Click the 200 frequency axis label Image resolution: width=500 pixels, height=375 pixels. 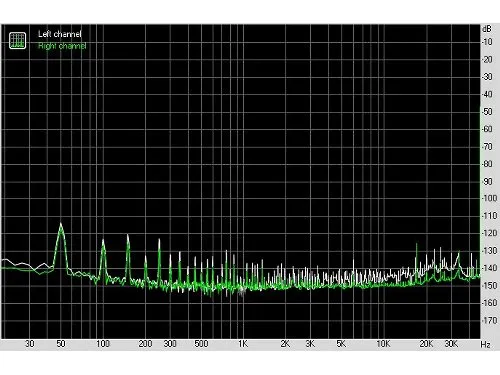[145, 344]
